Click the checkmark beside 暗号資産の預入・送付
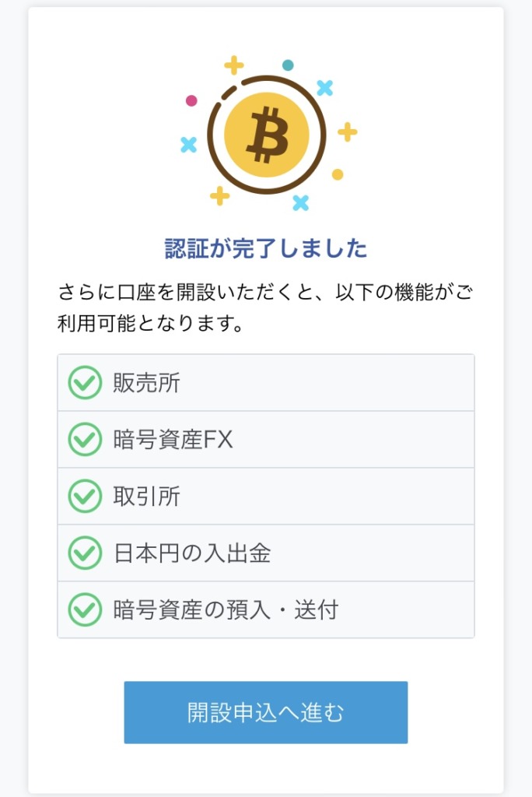 85,609
